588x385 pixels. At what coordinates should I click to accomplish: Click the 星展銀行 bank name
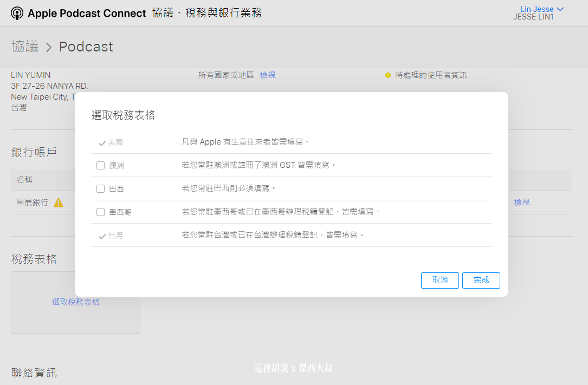[x=33, y=203]
